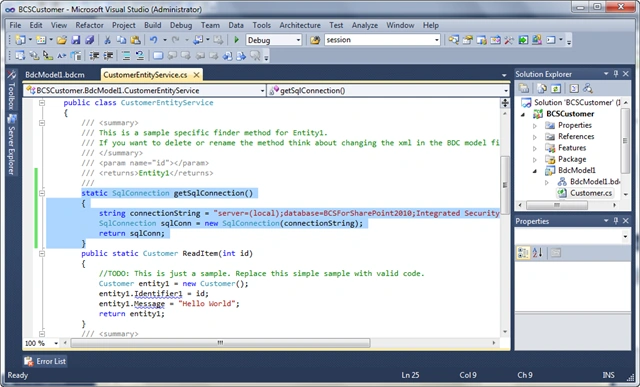Close the Properties panel
Viewport: 640px width, 387px height.
coord(626,220)
